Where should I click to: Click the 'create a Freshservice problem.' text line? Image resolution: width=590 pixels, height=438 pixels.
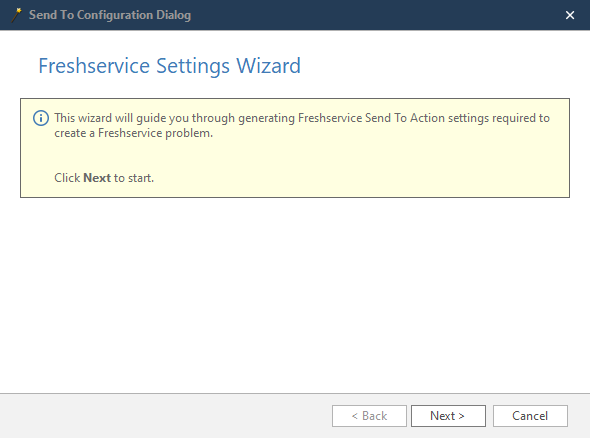point(134,133)
